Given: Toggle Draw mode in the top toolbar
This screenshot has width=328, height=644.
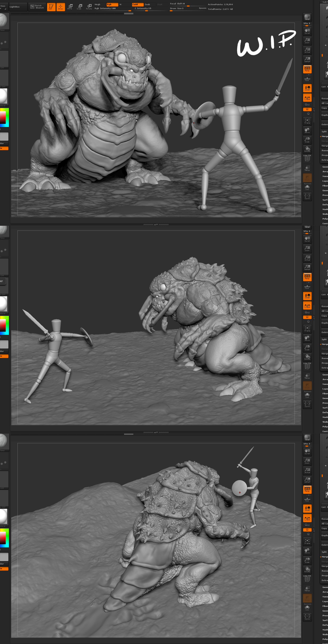Looking at the screenshot, I should tap(61, 7).
